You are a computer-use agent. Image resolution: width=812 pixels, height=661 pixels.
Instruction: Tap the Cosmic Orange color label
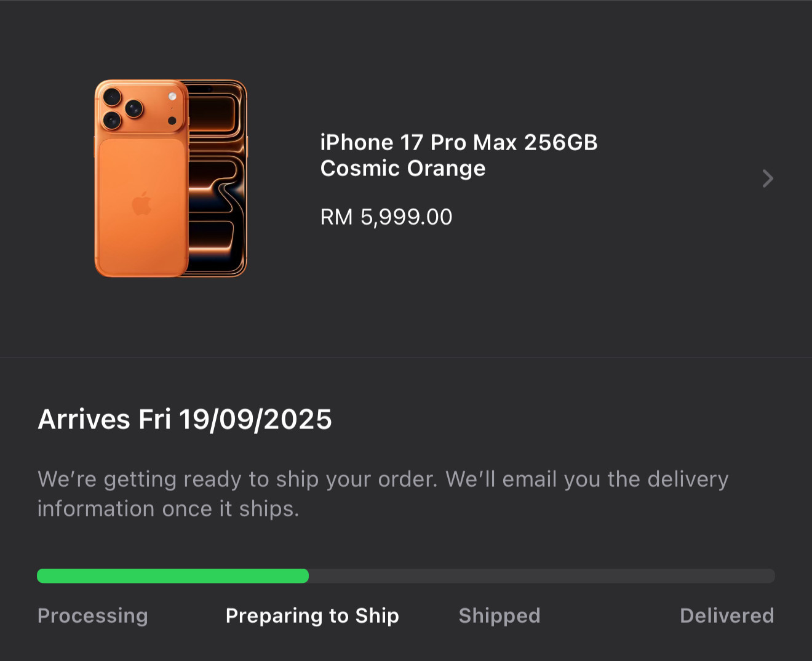click(x=403, y=169)
